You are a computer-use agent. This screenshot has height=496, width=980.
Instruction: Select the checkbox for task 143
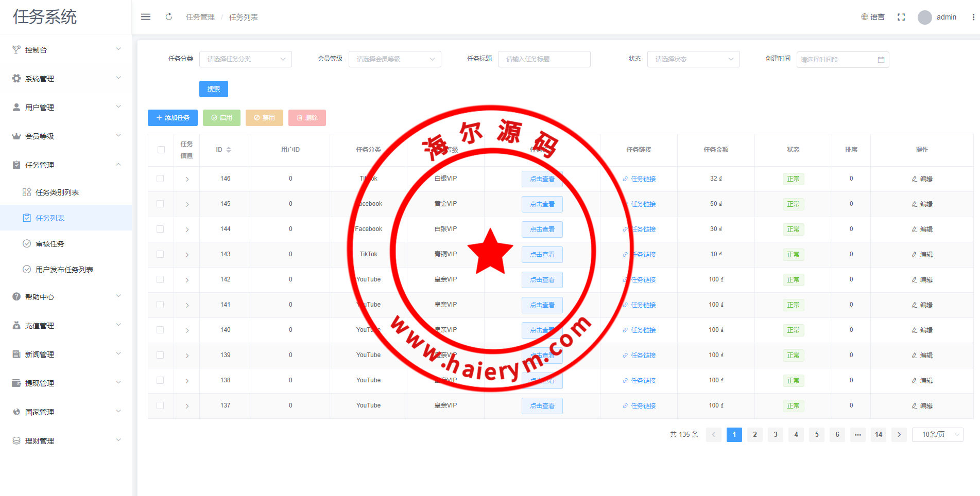point(160,254)
